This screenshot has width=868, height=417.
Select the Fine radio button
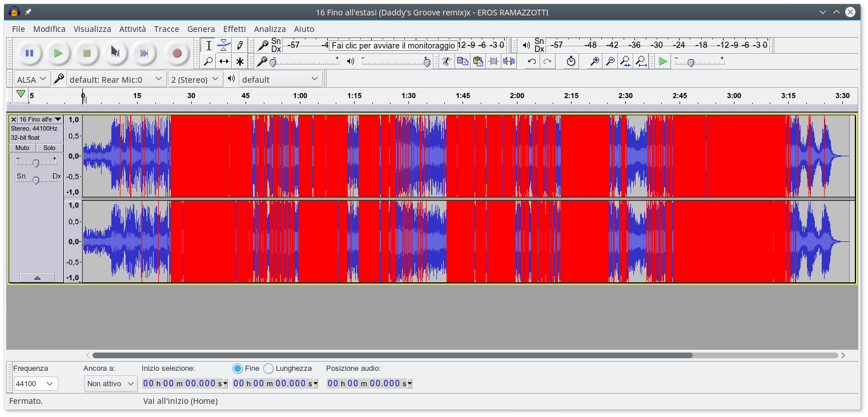click(238, 369)
